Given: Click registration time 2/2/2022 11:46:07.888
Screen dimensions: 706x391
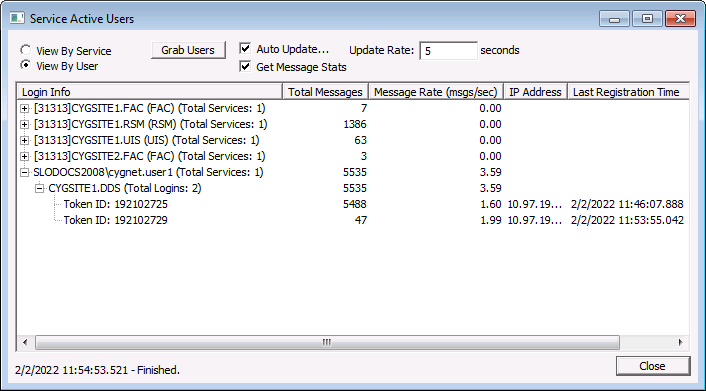Looking at the screenshot, I should click(x=627, y=204).
